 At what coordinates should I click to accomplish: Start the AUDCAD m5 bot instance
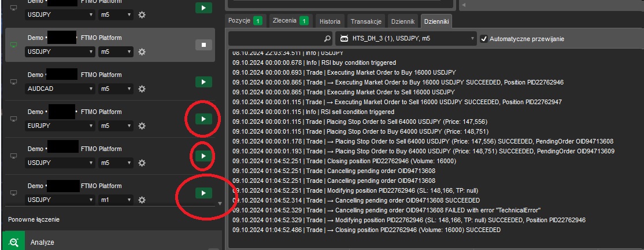203,82
